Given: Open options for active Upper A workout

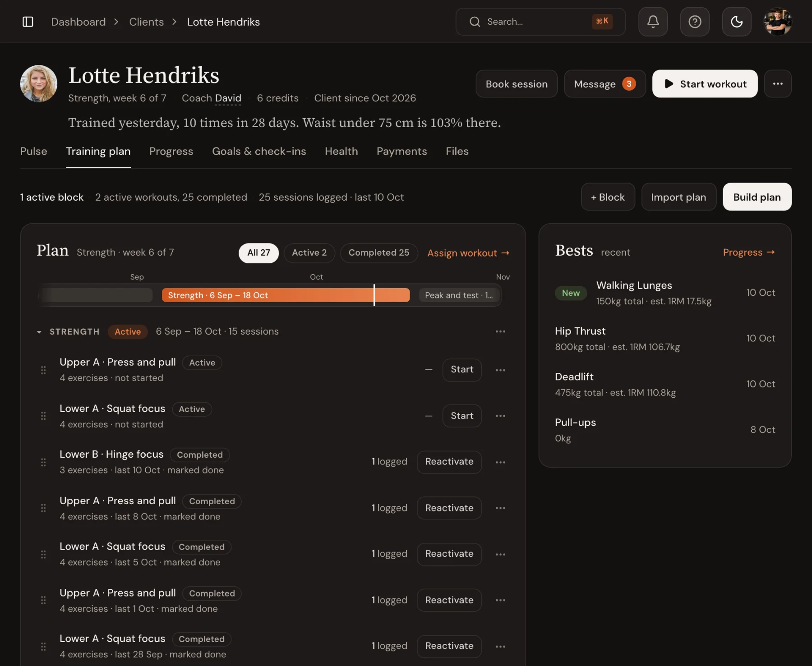Looking at the screenshot, I should [x=500, y=370].
